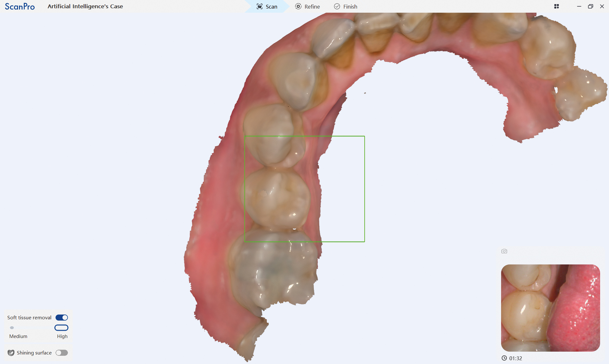The height and width of the screenshot is (364, 609).
Task: Click the 01:32 scan time text
Action: (x=516, y=358)
